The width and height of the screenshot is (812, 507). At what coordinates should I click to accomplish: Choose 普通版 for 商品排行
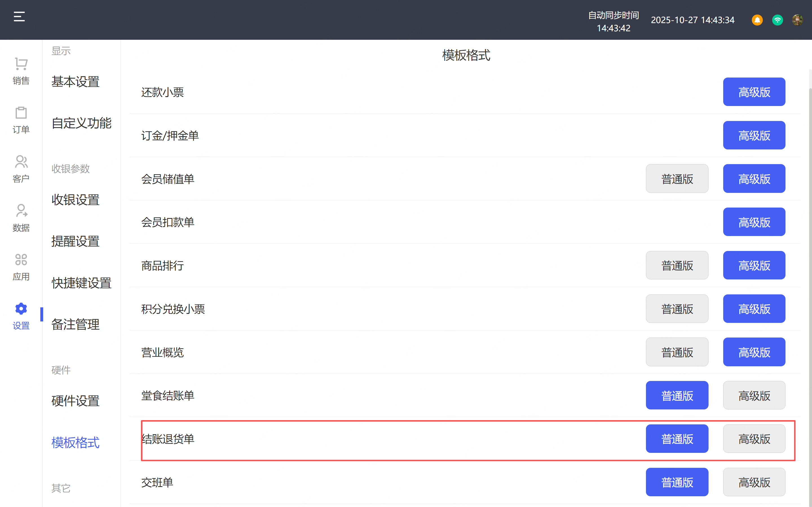[x=677, y=266]
